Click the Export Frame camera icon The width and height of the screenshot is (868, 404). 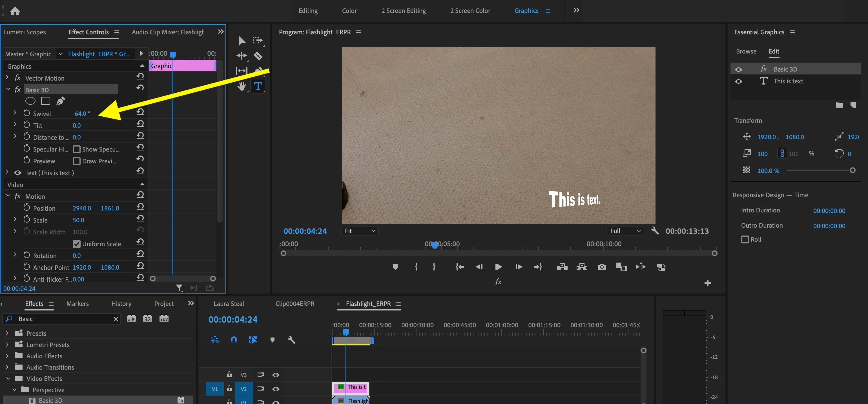(x=601, y=267)
